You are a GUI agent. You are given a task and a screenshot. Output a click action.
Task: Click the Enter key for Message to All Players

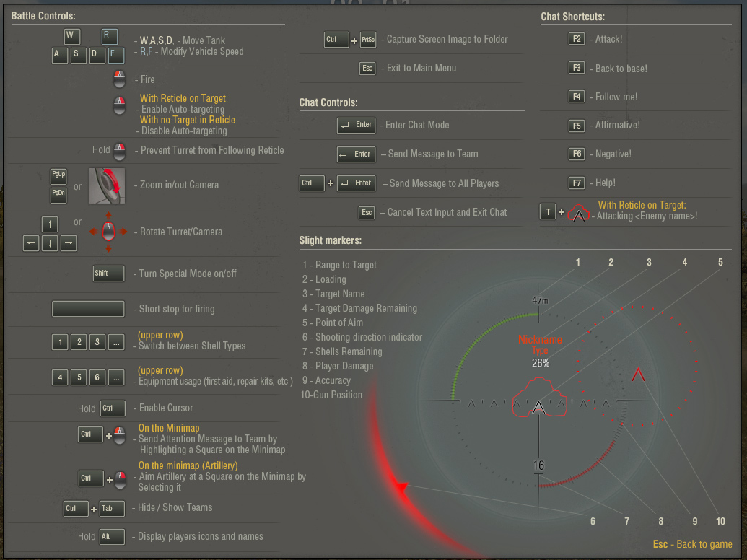[357, 183]
